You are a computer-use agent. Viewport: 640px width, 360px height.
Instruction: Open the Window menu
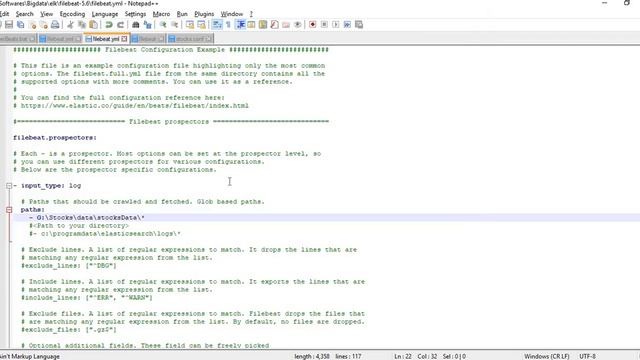pyautogui.click(x=232, y=14)
